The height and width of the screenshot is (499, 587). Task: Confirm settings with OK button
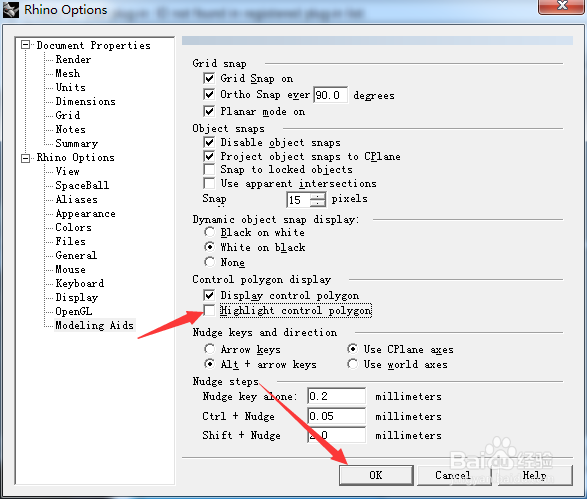376,475
